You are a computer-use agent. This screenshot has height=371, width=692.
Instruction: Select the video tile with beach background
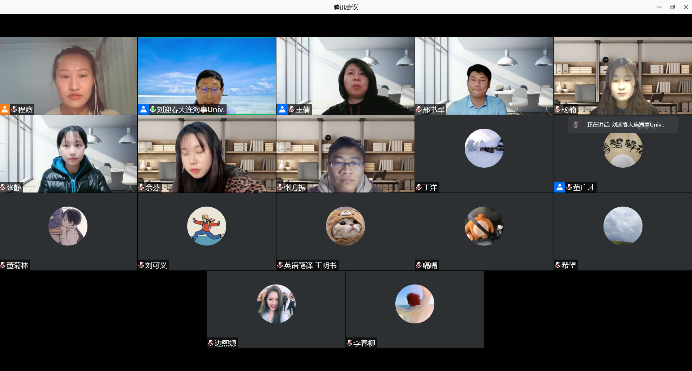[x=207, y=76]
